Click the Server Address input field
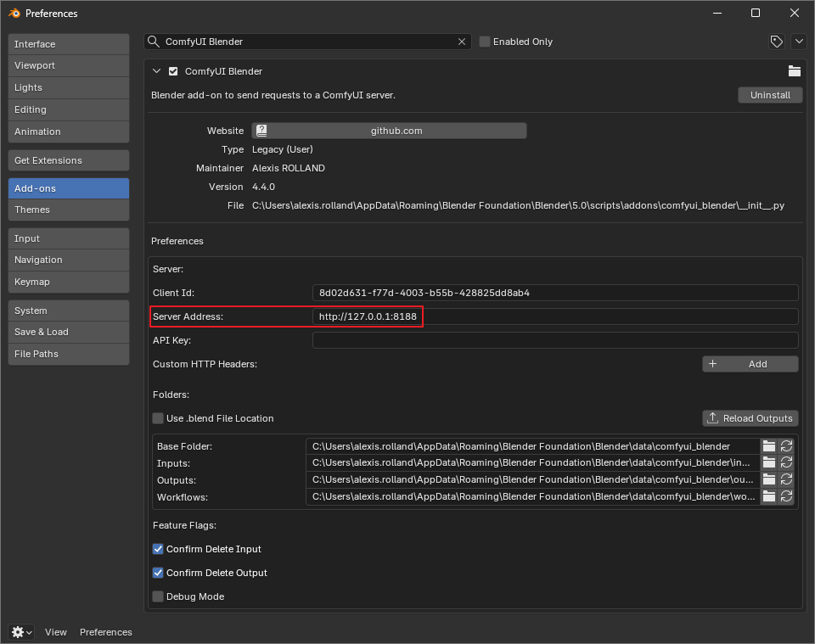Viewport: 815px width, 644px height. point(555,316)
